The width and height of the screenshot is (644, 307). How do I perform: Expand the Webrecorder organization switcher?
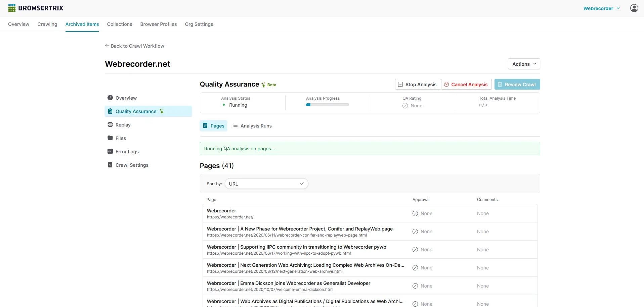pyautogui.click(x=601, y=8)
